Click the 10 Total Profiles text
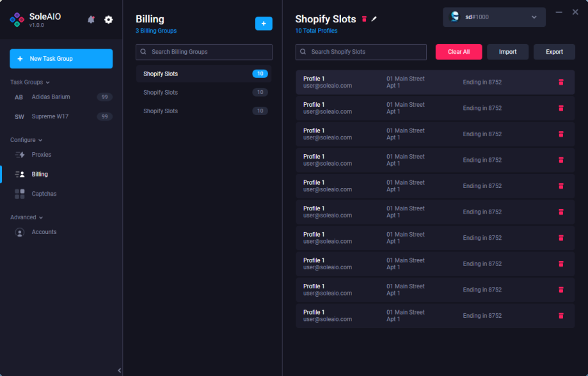The image size is (588, 376). click(x=316, y=31)
